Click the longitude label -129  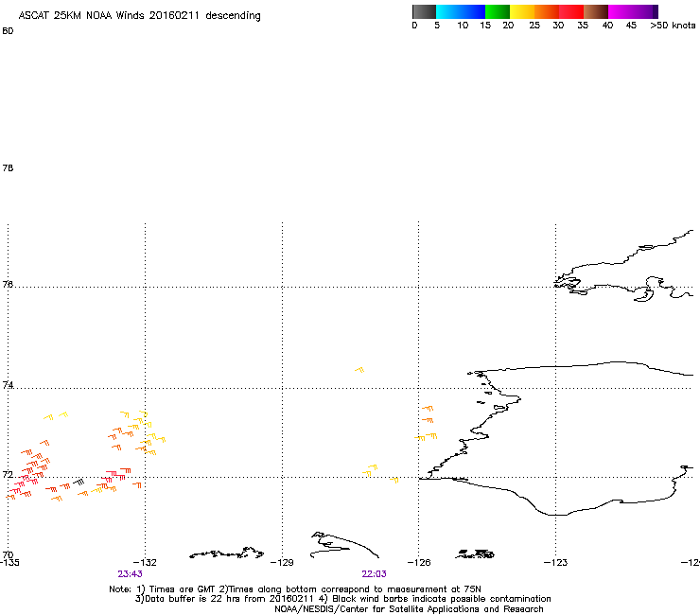282,562
